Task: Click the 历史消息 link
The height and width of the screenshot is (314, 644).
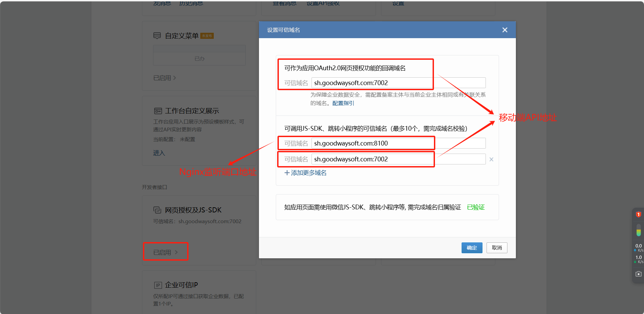Action: pyautogui.click(x=191, y=3)
